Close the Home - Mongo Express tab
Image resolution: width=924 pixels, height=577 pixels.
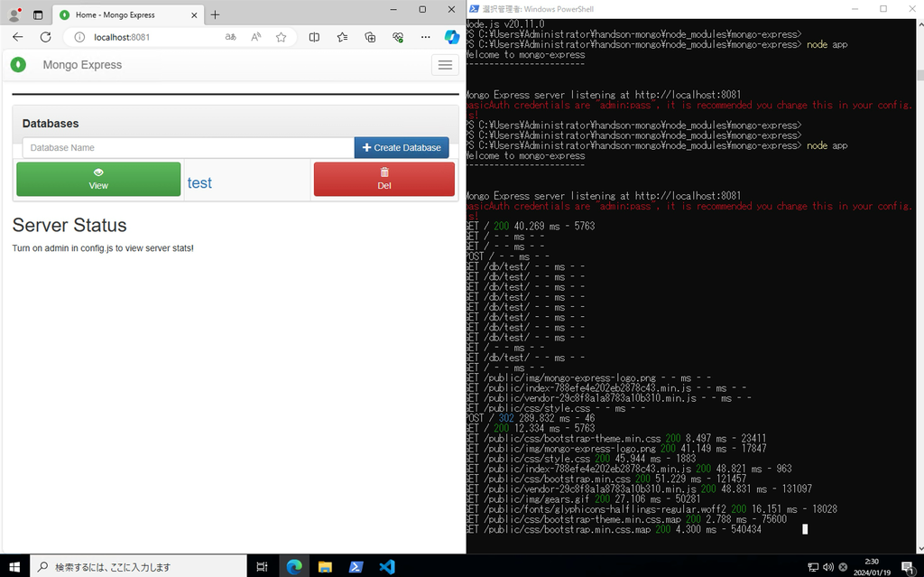point(194,15)
